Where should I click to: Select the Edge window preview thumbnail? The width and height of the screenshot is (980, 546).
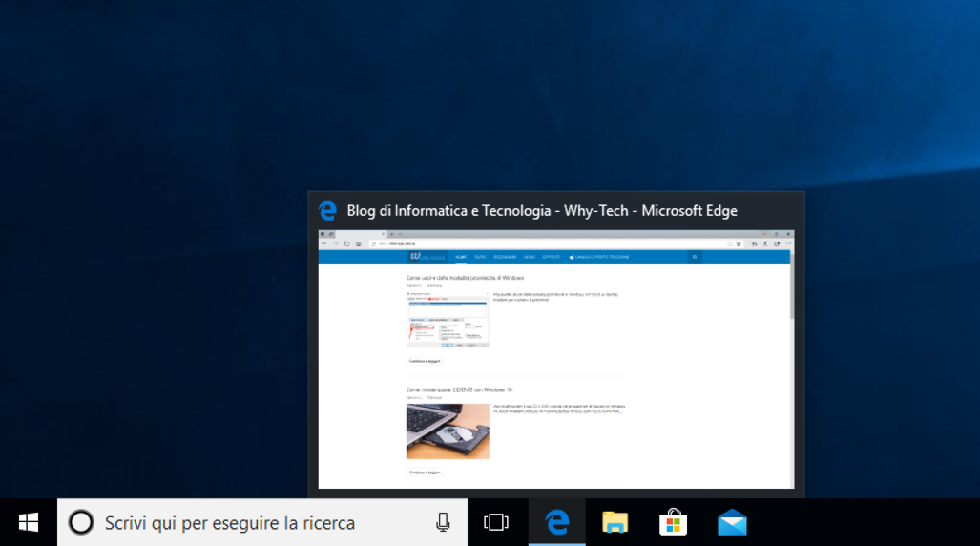pos(556,360)
